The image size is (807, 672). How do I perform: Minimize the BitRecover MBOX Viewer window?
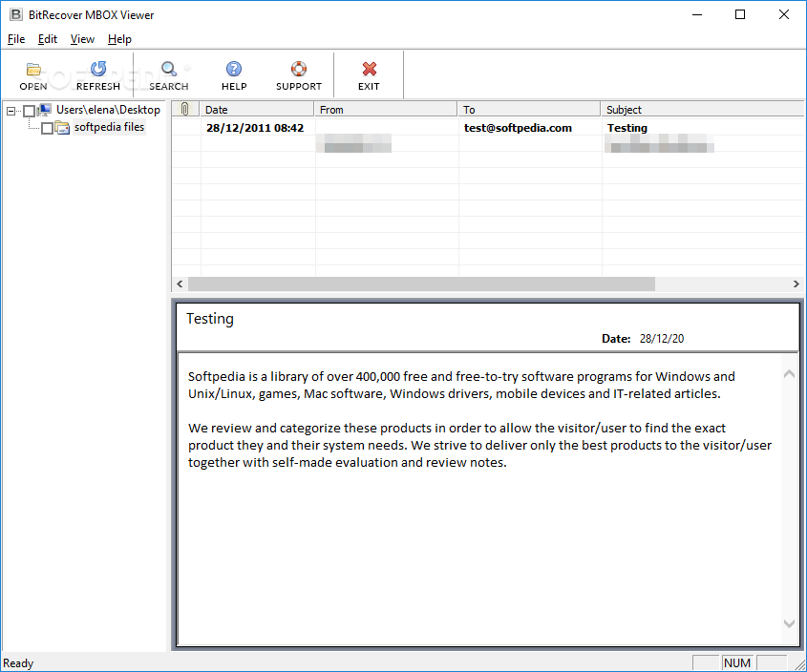pyautogui.click(x=697, y=14)
